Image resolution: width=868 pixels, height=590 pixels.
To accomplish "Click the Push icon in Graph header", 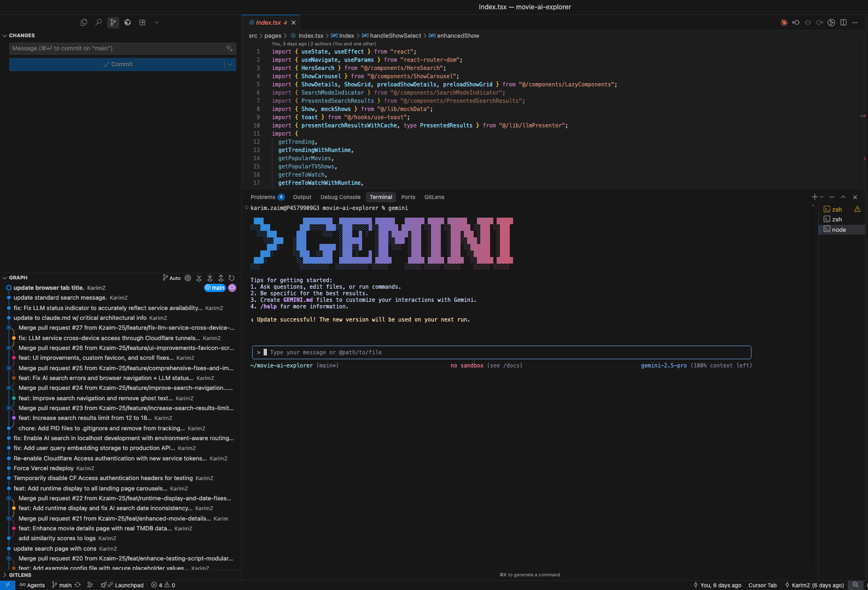I will (220, 278).
